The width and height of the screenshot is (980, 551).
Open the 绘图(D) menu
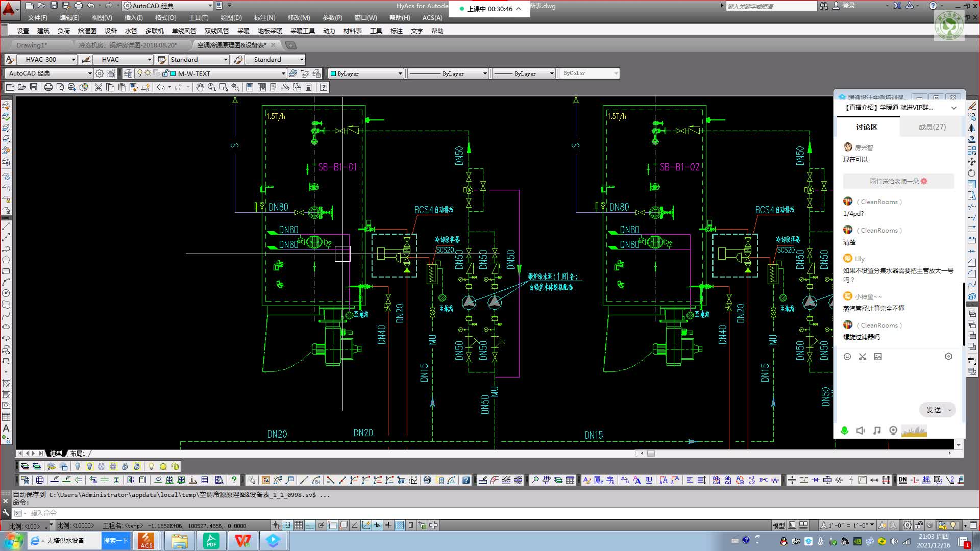point(231,17)
